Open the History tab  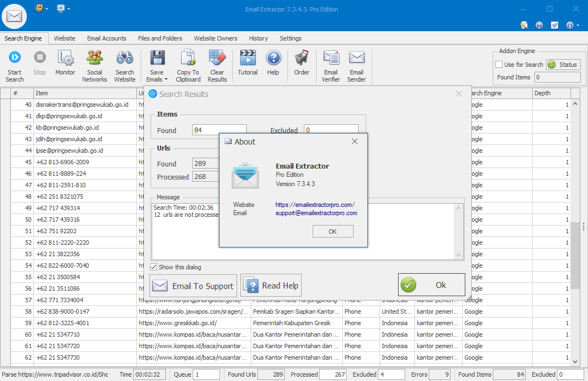[258, 38]
